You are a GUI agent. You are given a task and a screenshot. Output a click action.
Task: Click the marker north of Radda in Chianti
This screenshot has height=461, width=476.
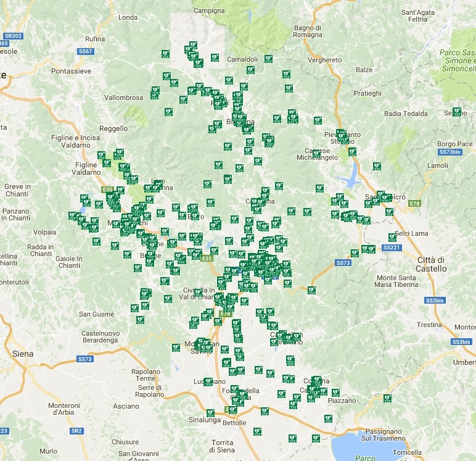coord(96,241)
